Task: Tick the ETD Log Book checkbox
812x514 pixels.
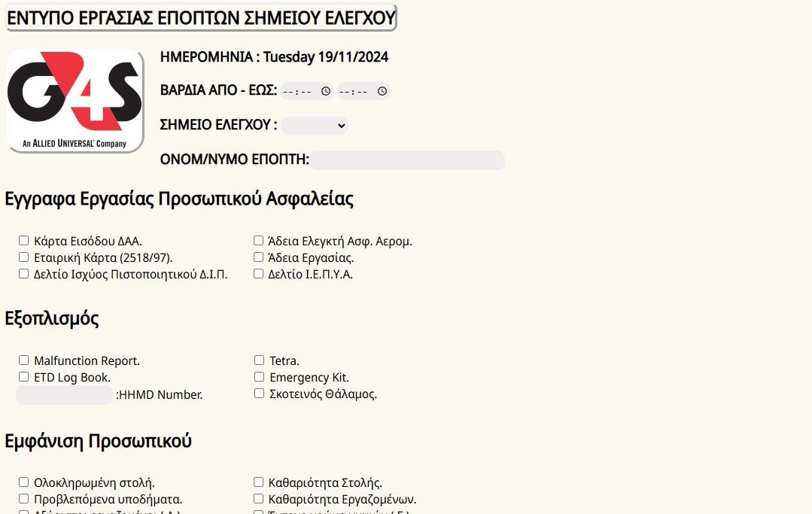Action: (x=24, y=376)
